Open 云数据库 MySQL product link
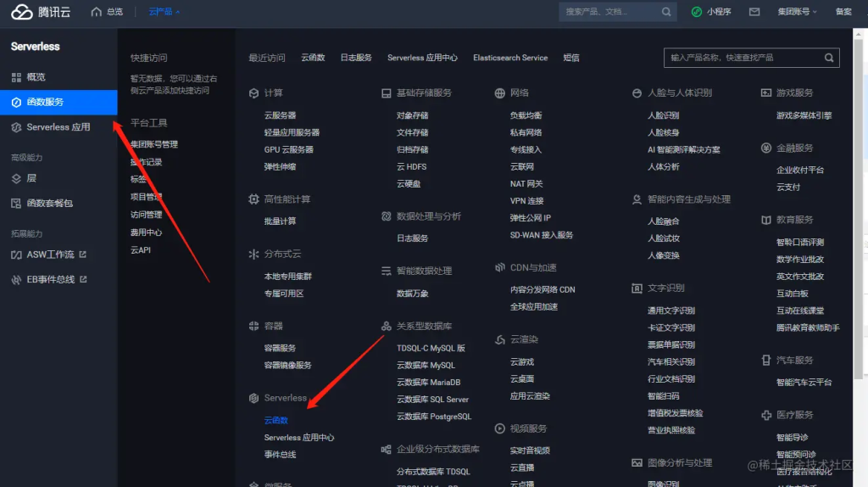The width and height of the screenshot is (868, 487). point(426,365)
